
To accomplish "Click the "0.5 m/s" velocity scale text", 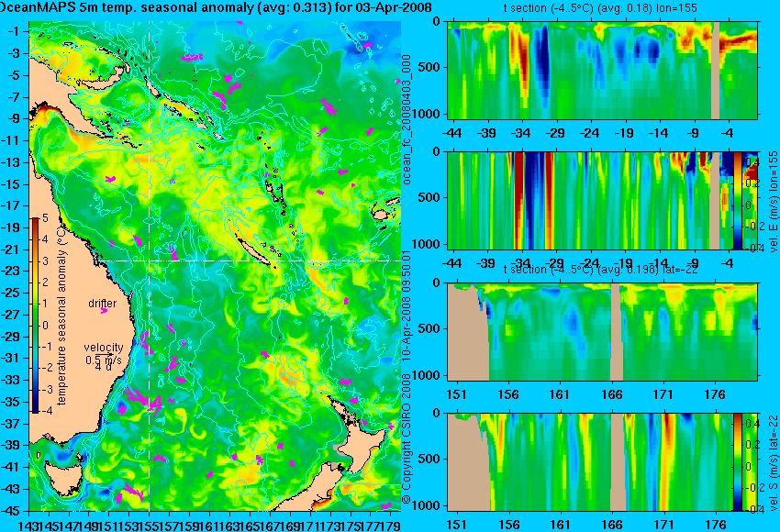I will click(104, 359).
